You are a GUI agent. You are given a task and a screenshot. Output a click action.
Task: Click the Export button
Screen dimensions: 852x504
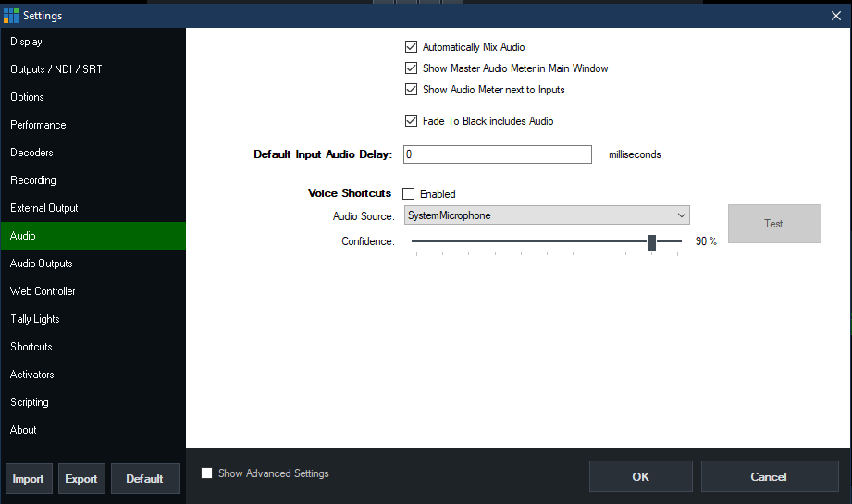pyautogui.click(x=81, y=479)
